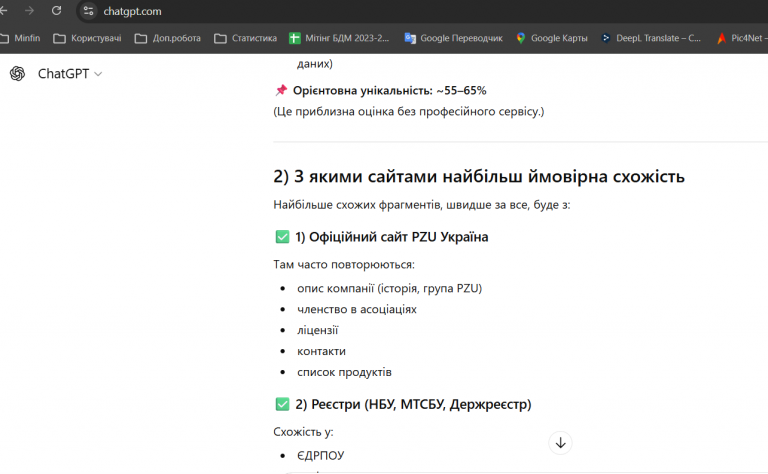This screenshot has width=768, height=474.
Task: Go forward with the browser forward arrow
Action: click(29, 11)
